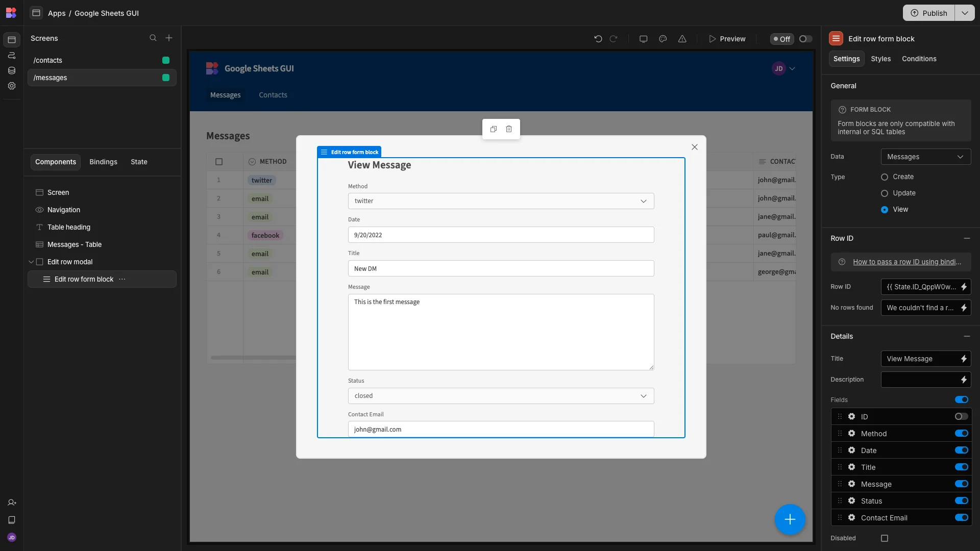Open settings gear for the Method field
This screenshot has height=551, width=980.
[x=852, y=433]
